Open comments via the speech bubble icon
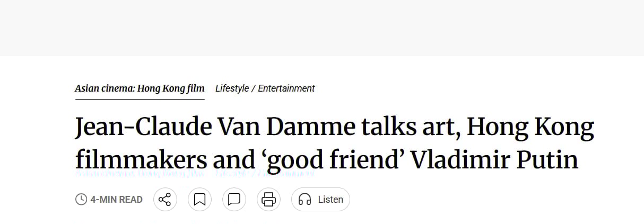644x224 pixels. point(234,200)
